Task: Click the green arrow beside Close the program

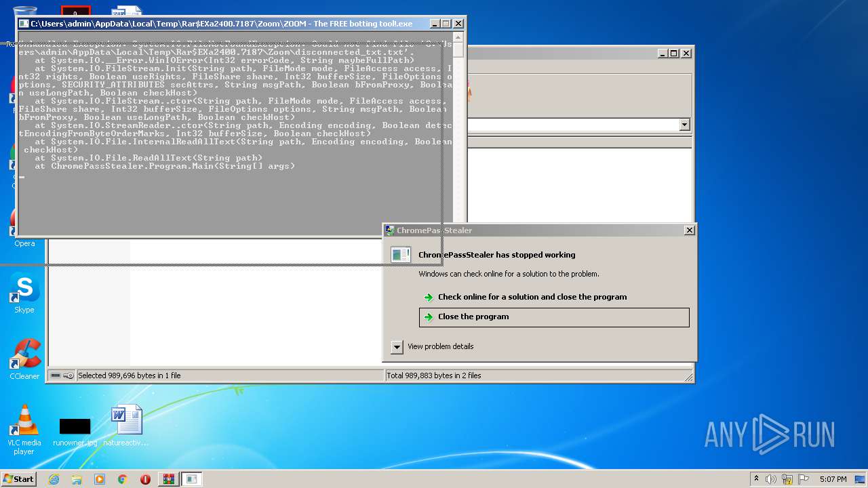Action: (x=428, y=317)
